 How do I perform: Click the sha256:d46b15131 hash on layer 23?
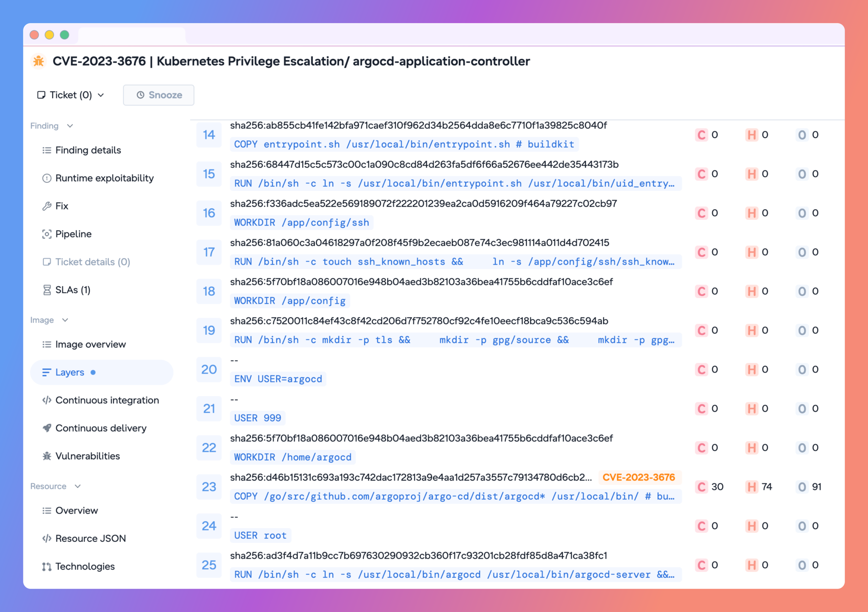(411, 477)
